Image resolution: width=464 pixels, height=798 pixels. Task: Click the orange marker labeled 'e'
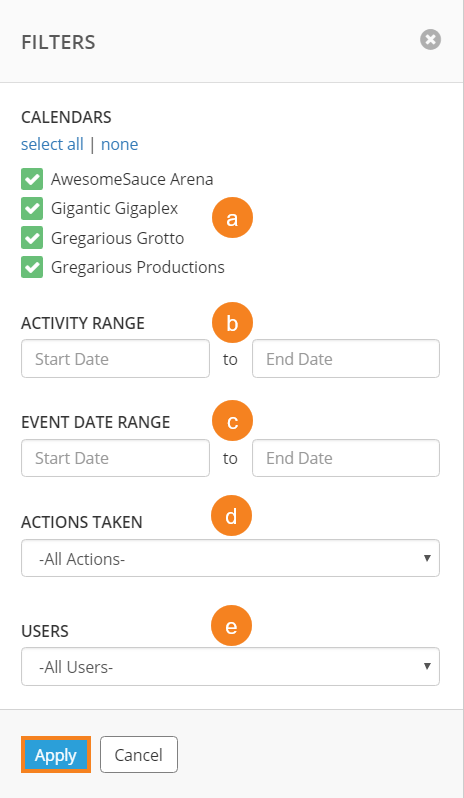pos(231,625)
